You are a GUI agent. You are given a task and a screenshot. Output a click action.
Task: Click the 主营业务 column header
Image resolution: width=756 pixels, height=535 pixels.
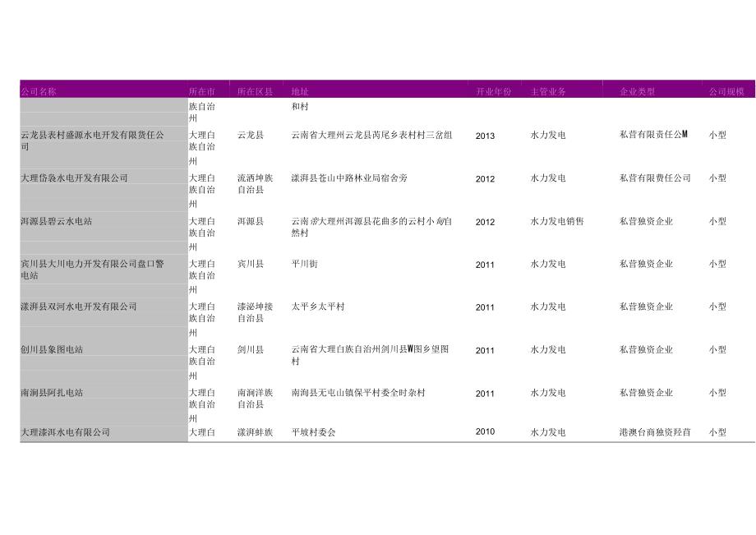pyautogui.click(x=548, y=91)
